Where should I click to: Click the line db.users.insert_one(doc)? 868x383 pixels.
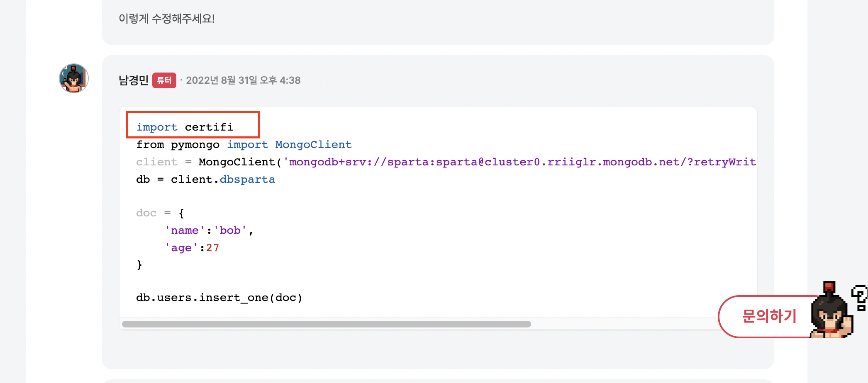pyautogui.click(x=219, y=298)
